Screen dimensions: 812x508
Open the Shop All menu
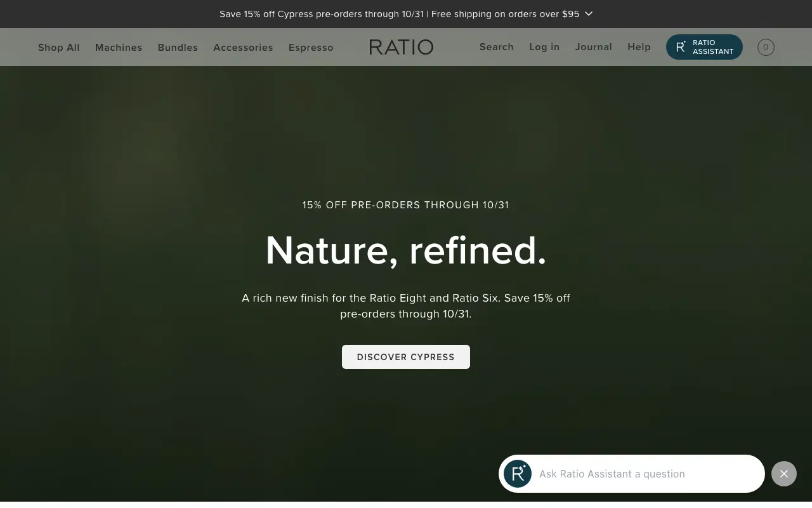(59, 48)
